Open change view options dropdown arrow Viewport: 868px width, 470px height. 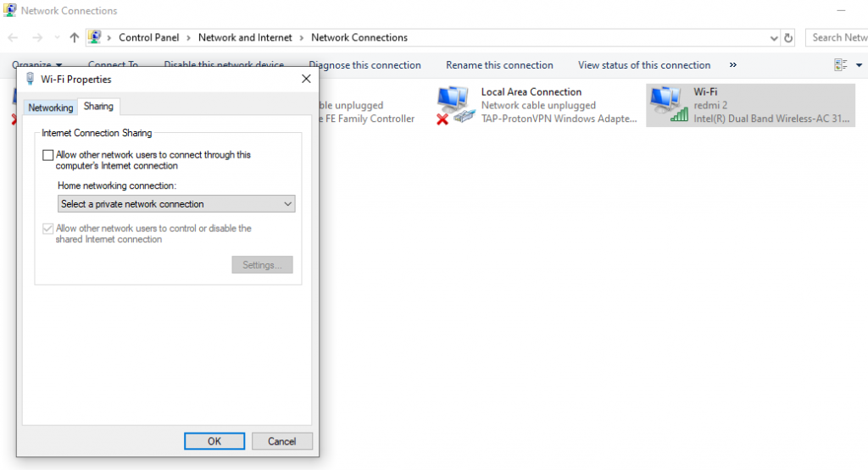pos(860,65)
